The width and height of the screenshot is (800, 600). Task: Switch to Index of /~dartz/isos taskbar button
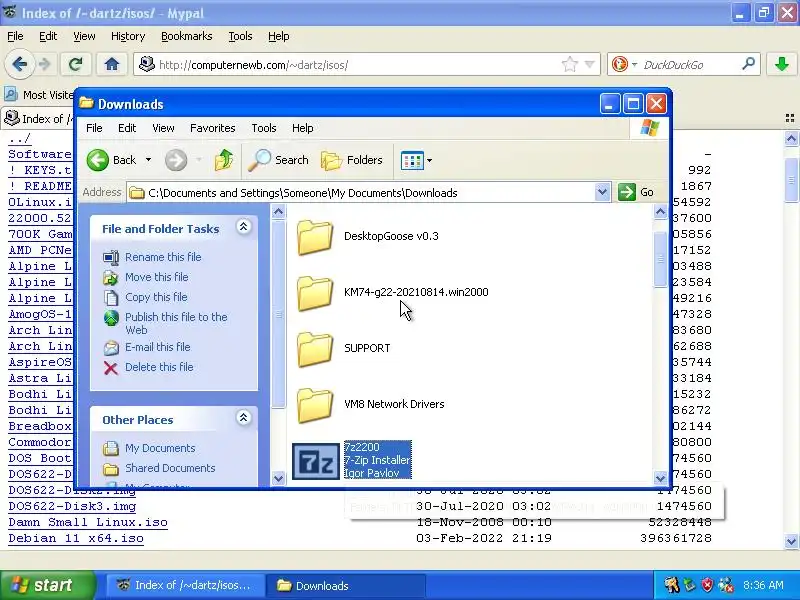[185, 585]
